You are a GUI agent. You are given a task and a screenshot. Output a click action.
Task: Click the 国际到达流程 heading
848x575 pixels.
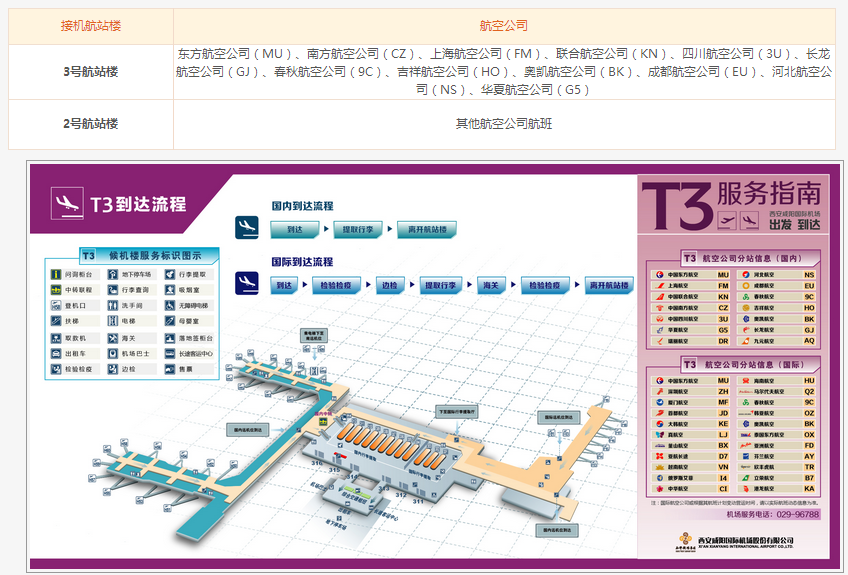click(x=302, y=262)
